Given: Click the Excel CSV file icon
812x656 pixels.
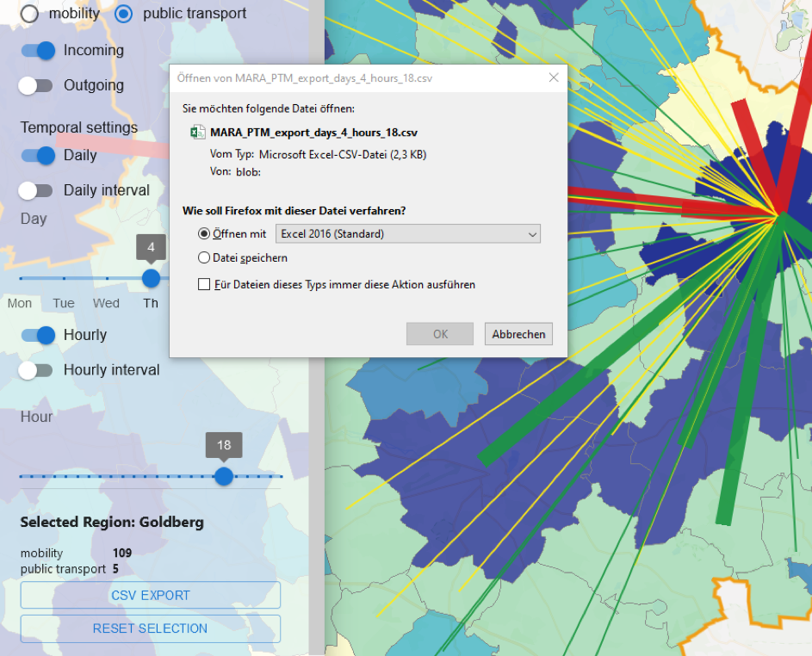Looking at the screenshot, I should [x=197, y=133].
